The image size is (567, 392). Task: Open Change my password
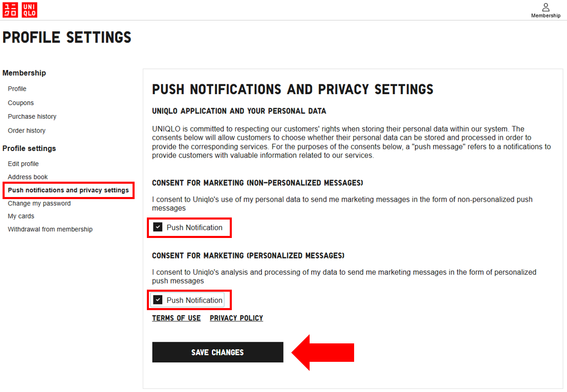click(x=39, y=203)
